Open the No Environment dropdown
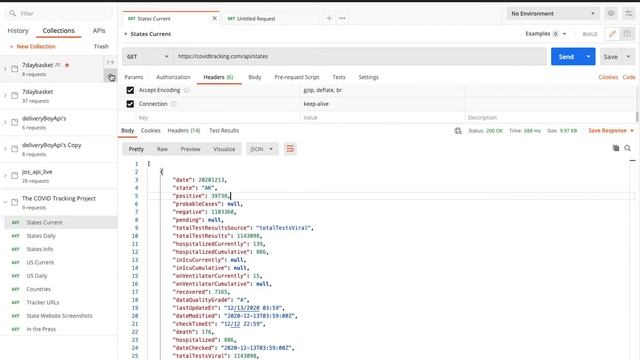Image resolution: width=640 pixels, height=360 pixels. pyautogui.click(x=553, y=13)
